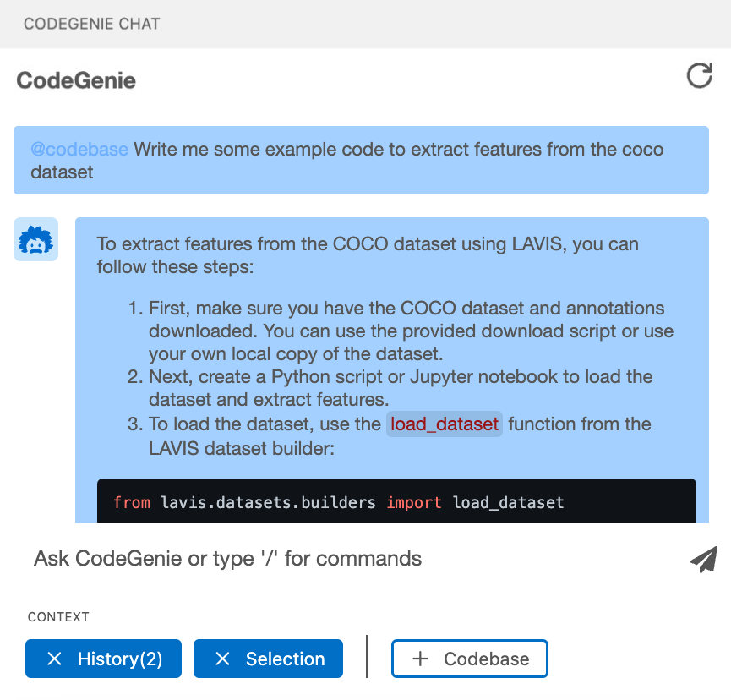Remove Selection from context via its X
This screenshot has width=731, height=700.
pyautogui.click(x=223, y=658)
